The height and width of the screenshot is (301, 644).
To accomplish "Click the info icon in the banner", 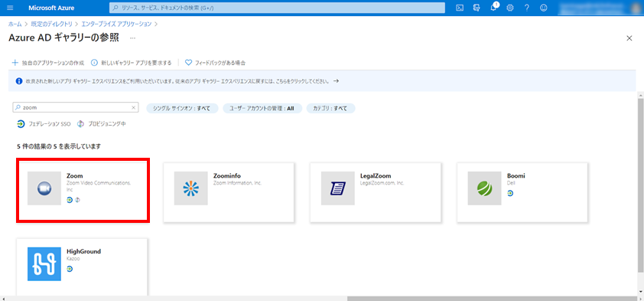I will [18, 81].
